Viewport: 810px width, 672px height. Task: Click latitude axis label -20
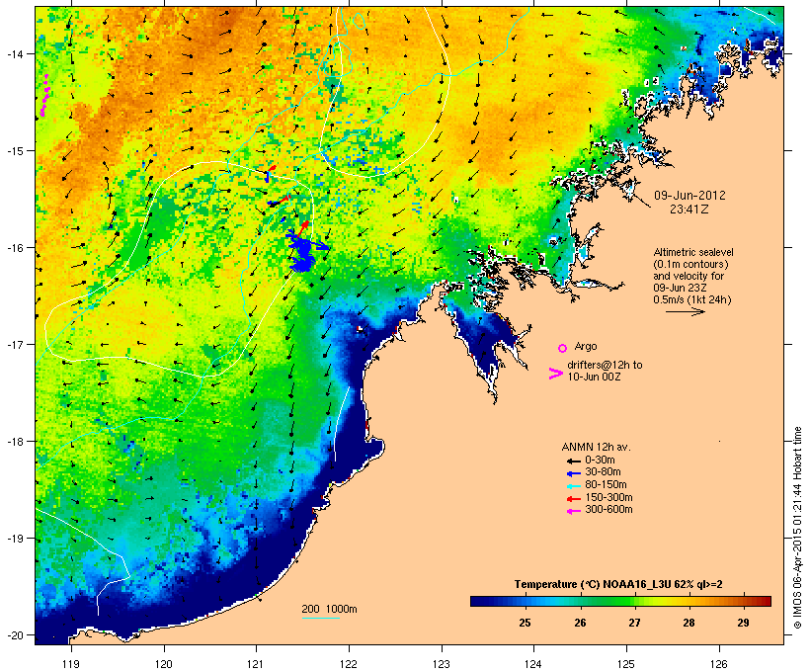(x=14, y=634)
